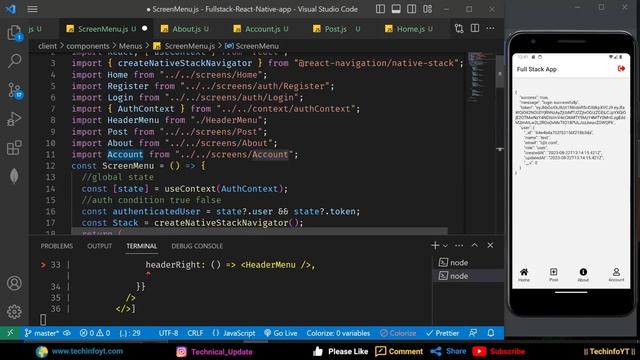Open errors and warnings status item

point(95,333)
